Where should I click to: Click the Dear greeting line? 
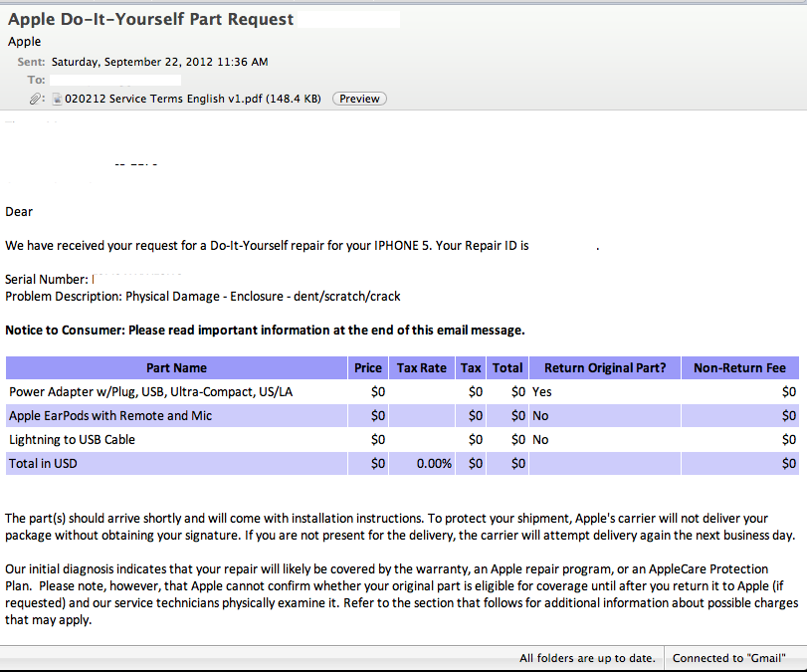point(19,212)
